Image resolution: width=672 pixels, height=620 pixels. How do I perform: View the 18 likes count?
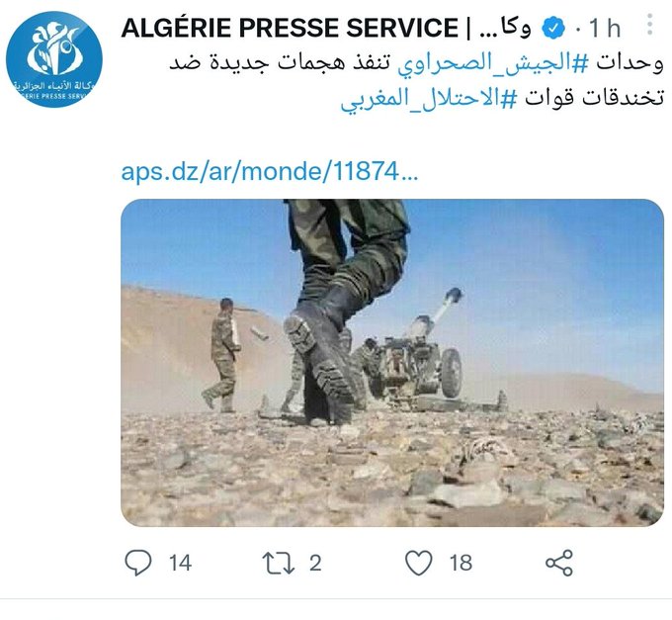tap(461, 563)
